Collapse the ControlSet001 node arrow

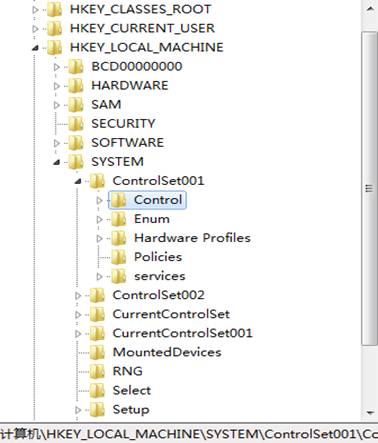[78, 182]
